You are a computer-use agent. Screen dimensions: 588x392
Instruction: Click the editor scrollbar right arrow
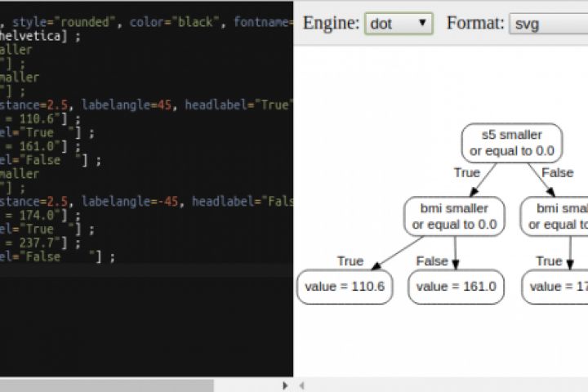(285, 385)
